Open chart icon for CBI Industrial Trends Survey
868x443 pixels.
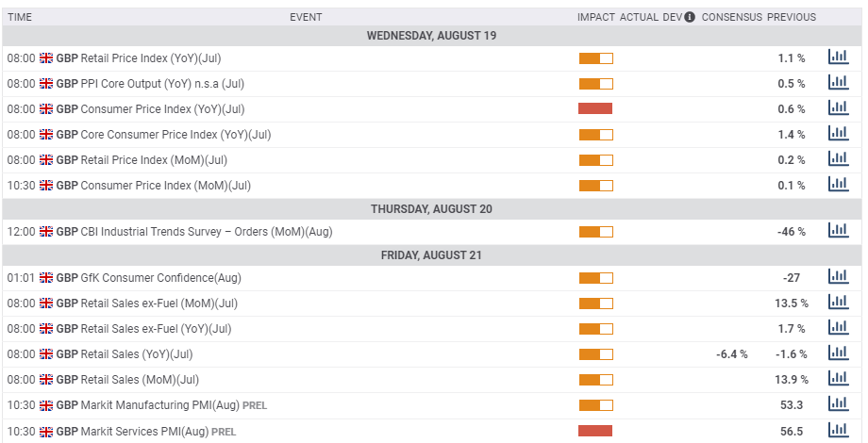[838, 231]
